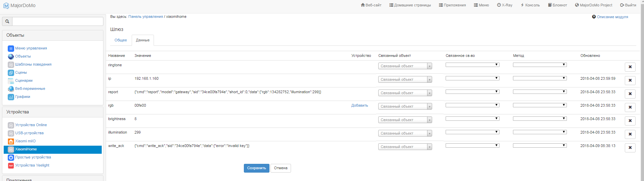This screenshot has width=644, height=181.
Task: Click the Отмена button
Action: point(281,168)
